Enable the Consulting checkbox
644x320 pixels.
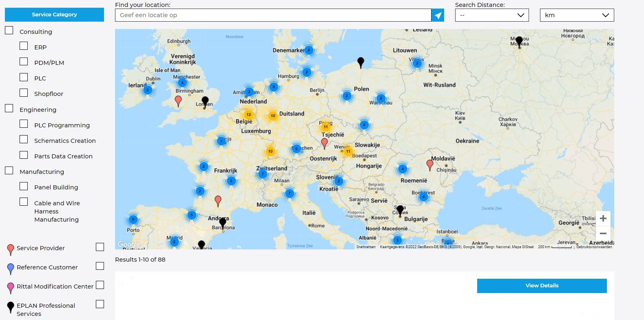pyautogui.click(x=9, y=31)
